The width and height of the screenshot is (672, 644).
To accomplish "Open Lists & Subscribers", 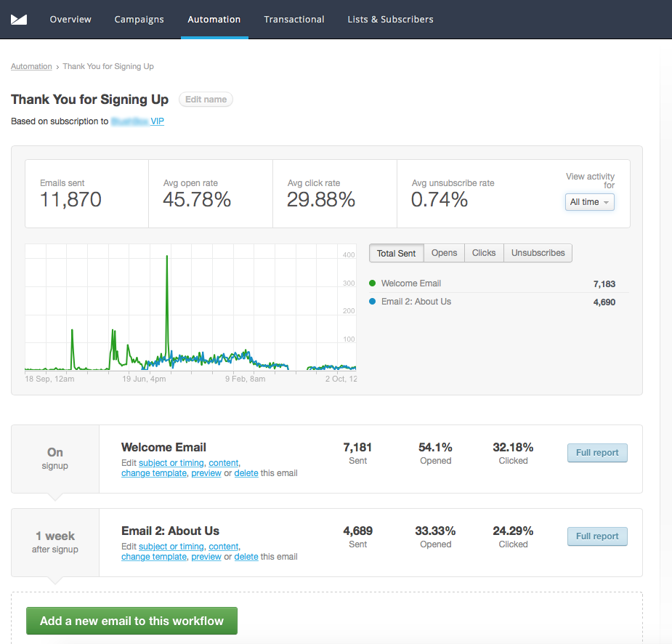I will tap(390, 20).
